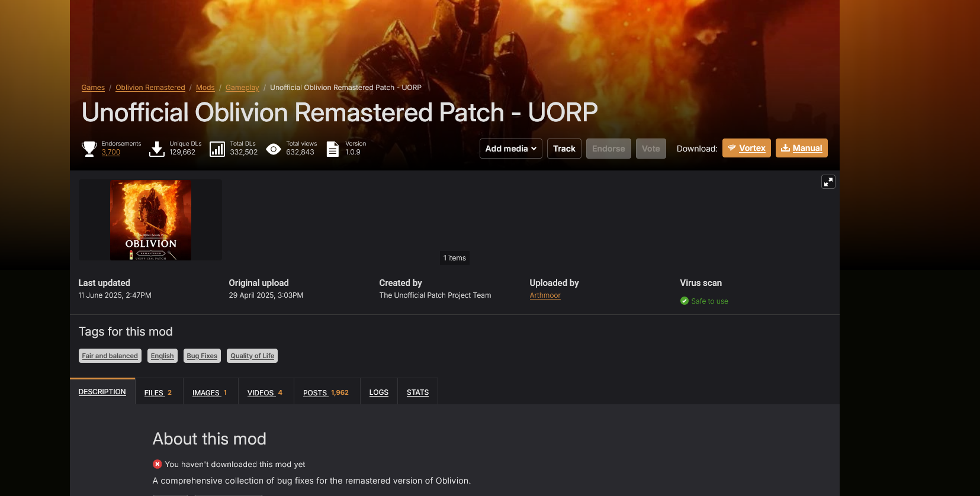The height and width of the screenshot is (496, 980).
Task: Open the Games breadcrumb link
Action: (x=93, y=88)
